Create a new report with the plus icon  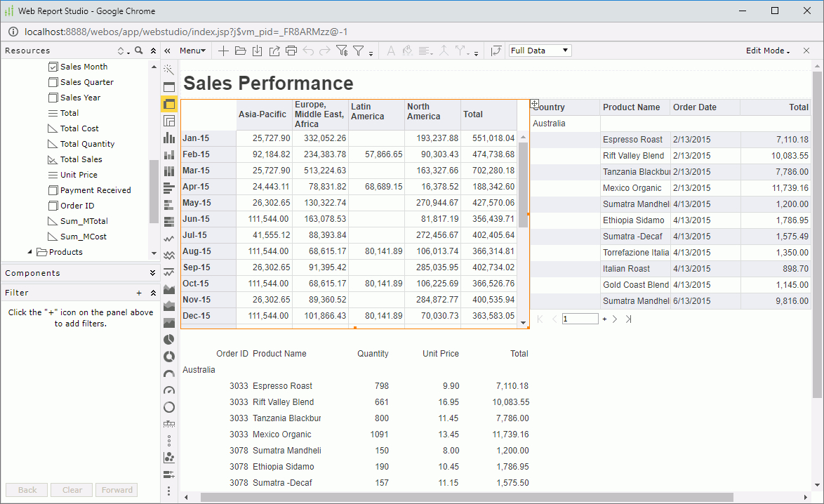(222, 50)
